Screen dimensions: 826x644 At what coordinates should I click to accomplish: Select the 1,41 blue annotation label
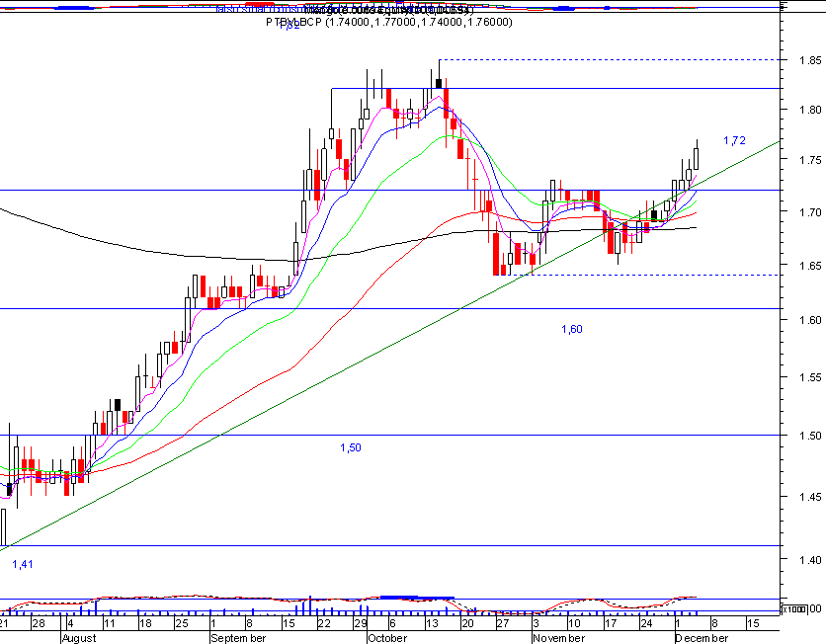coord(23,564)
